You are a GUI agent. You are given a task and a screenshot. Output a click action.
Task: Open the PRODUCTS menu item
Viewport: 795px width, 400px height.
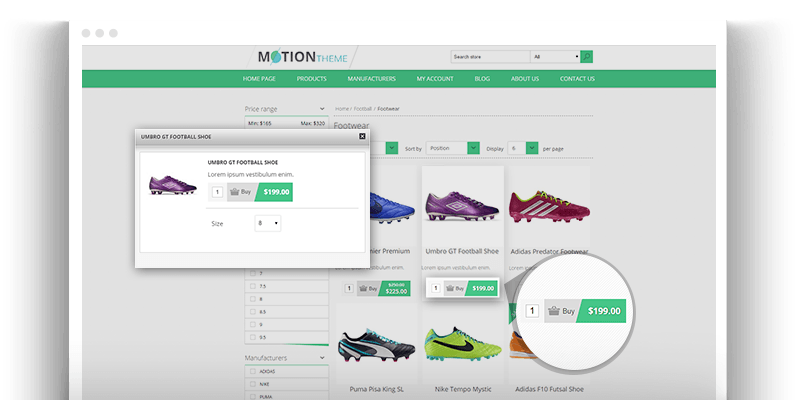coord(312,79)
